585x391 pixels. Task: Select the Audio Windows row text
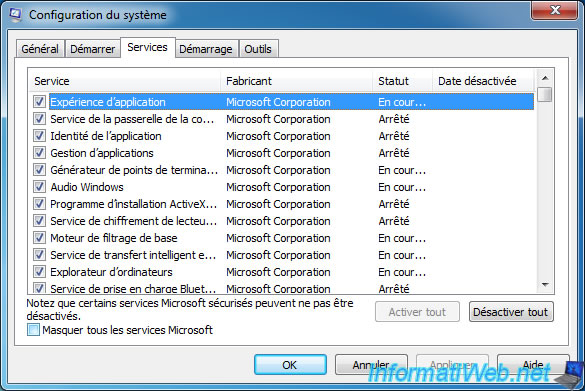pyautogui.click(x=87, y=187)
